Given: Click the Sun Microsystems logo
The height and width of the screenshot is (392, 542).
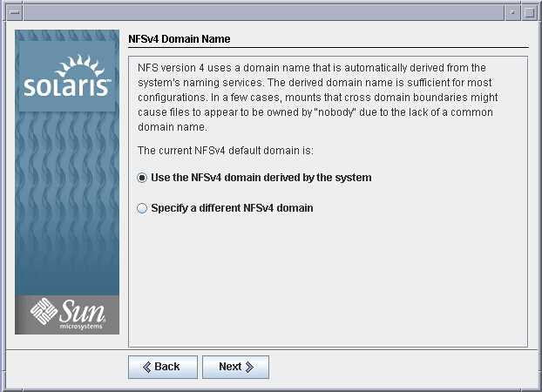Looking at the screenshot, I should 67,314.
